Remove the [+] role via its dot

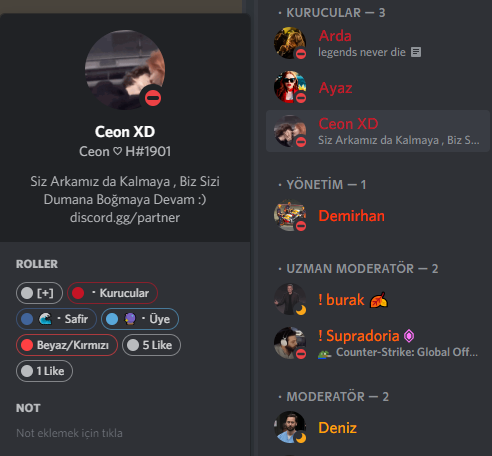(x=27, y=293)
